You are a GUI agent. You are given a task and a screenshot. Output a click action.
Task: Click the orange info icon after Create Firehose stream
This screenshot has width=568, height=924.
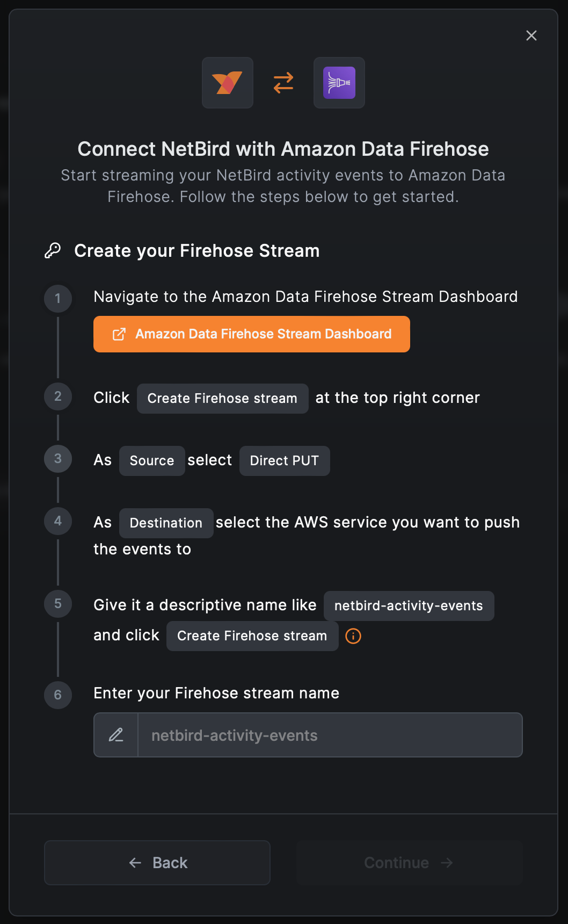pyautogui.click(x=353, y=636)
